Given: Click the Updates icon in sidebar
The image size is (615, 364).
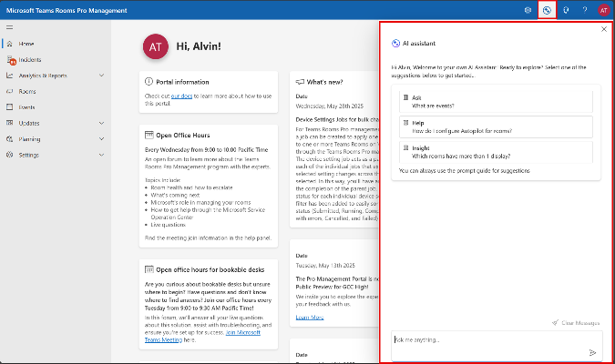Looking at the screenshot, I should (10, 124).
